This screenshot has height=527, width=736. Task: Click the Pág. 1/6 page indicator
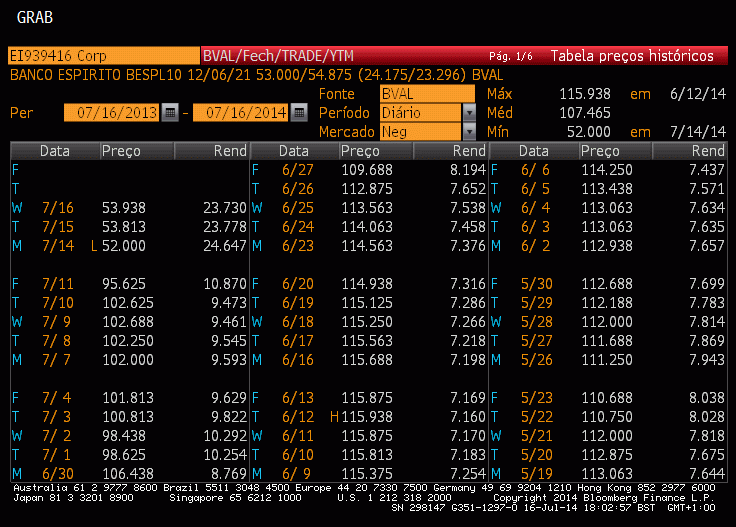(511, 56)
